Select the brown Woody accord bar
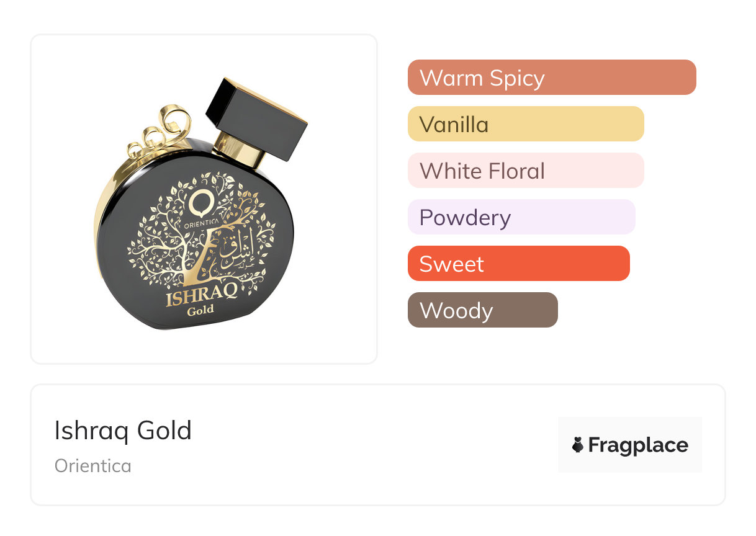The width and height of the screenshot is (756, 536). point(482,310)
